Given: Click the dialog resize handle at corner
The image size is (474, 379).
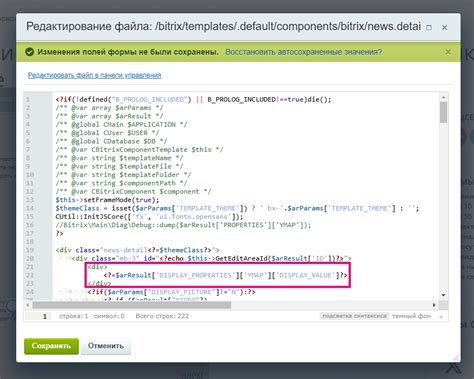Looking at the screenshot, I should click(456, 358).
